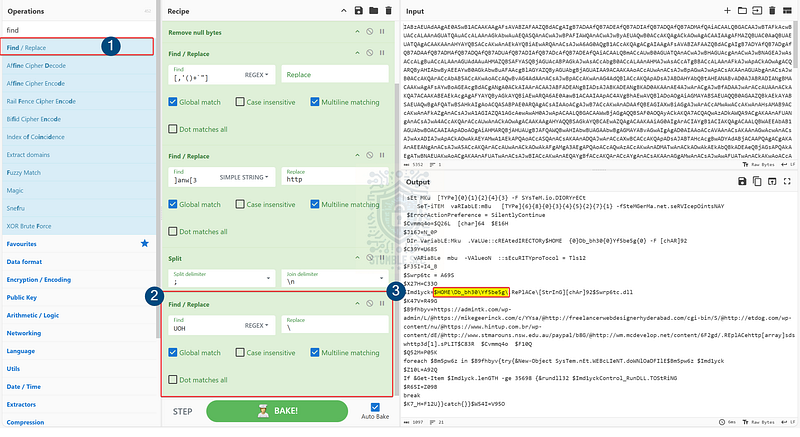This screenshot has height=437, width=800.
Task: Copy raw output to clipboard
Action: pyautogui.click(x=757, y=182)
